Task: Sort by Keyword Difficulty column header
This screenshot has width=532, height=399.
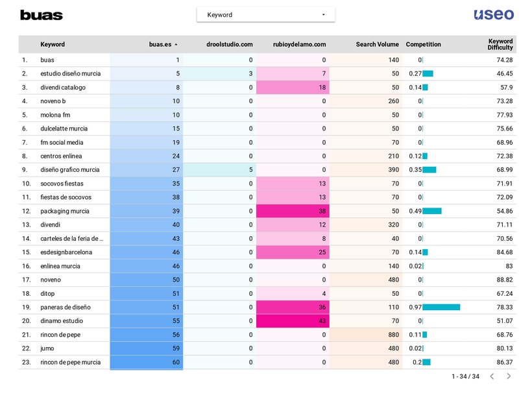Action: tap(500, 45)
